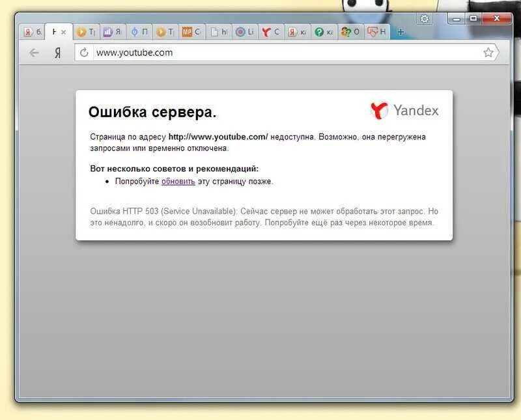Switch to the green question mark tab

pos(324,32)
